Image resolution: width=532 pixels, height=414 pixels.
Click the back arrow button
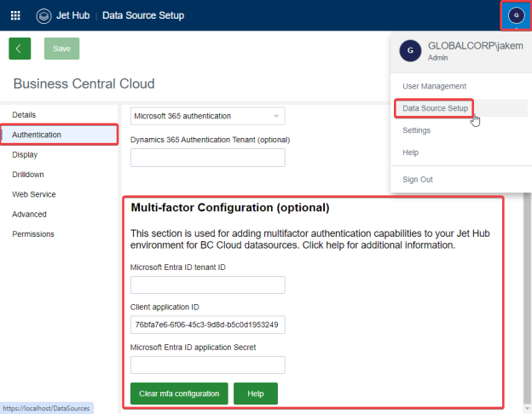pos(20,49)
